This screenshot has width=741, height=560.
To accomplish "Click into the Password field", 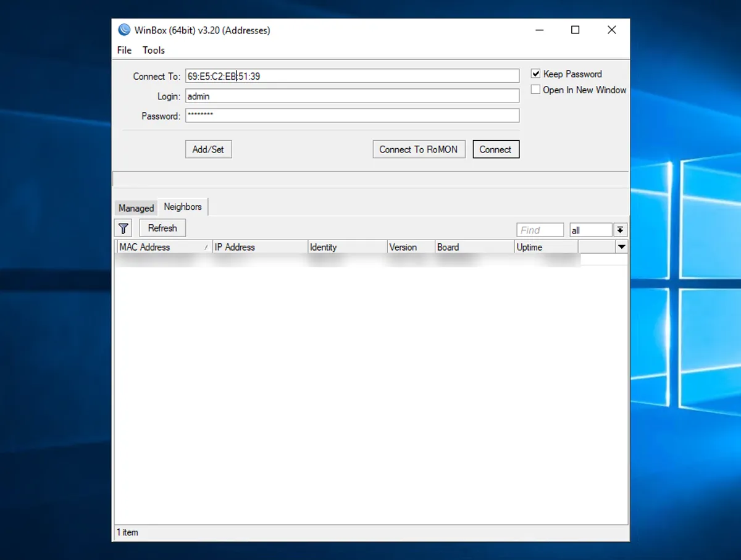I will point(352,115).
